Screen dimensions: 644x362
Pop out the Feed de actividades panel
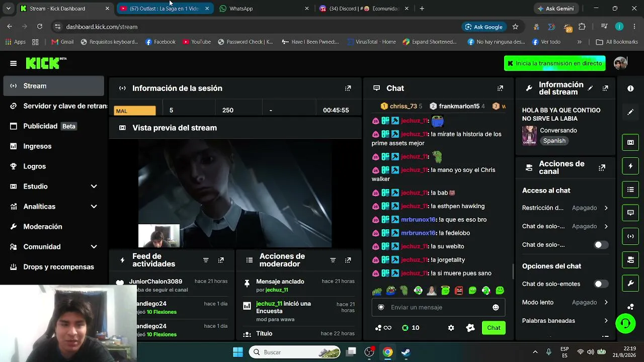tap(221, 260)
